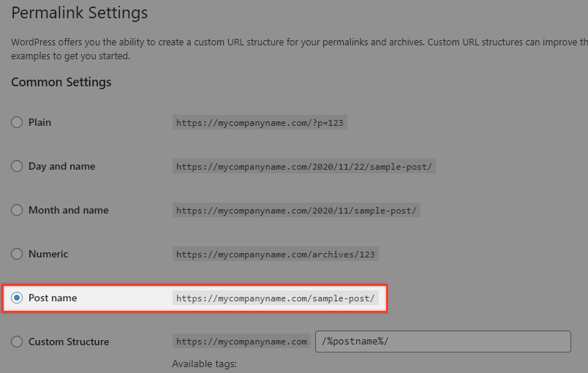The image size is (588, 373).
Task: Click the base URL beside the custom structure field
Action: pyautogui.click(x=241, y=342)
